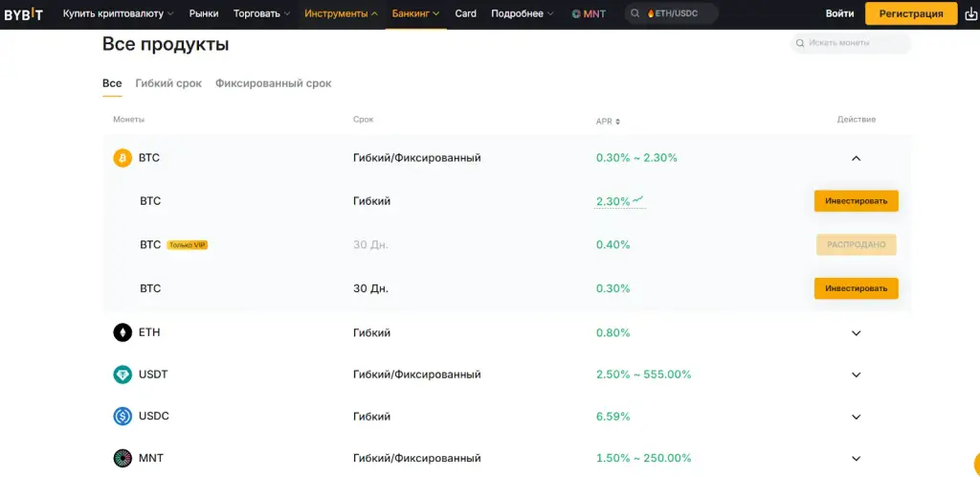Screen dimensions: 980x477
Task: Click the Срок column header
Action: tap(363, 120)
